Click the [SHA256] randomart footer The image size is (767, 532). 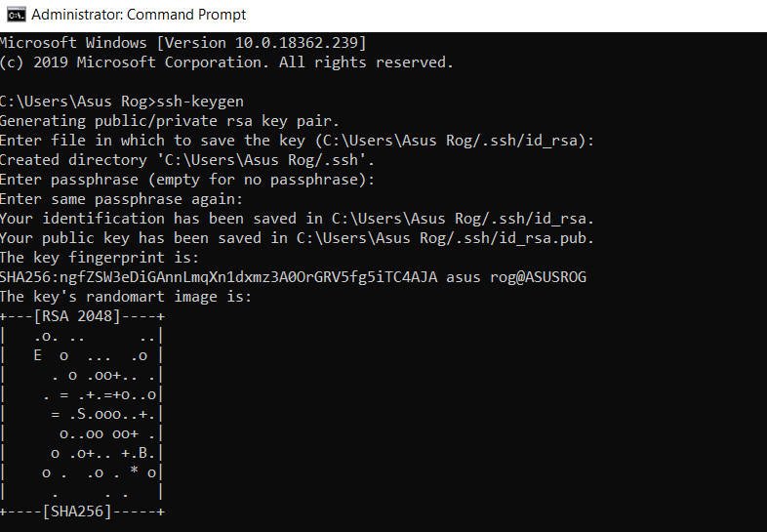(x=77, y=512)
